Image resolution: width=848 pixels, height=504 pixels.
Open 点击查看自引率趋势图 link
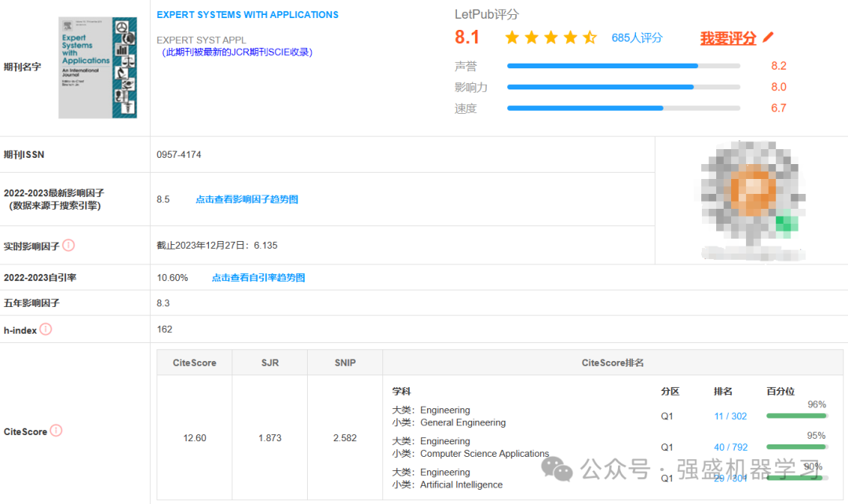coord(258,277)
